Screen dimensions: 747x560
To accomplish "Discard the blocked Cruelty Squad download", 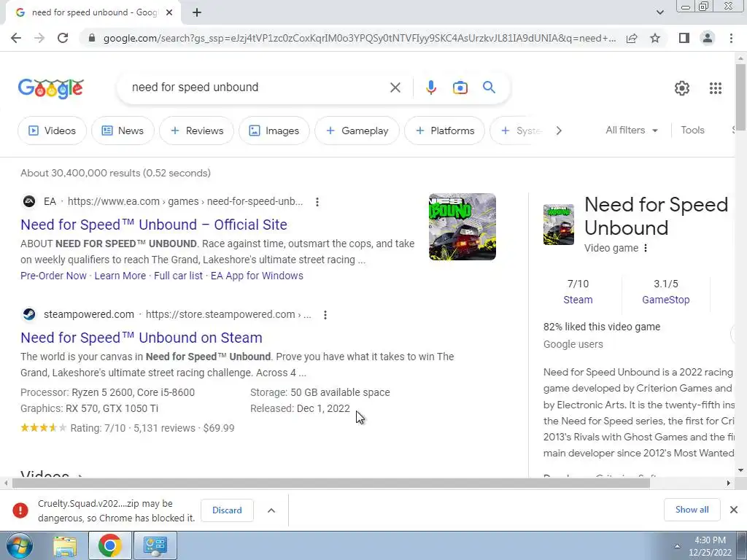I will [227, 510].
